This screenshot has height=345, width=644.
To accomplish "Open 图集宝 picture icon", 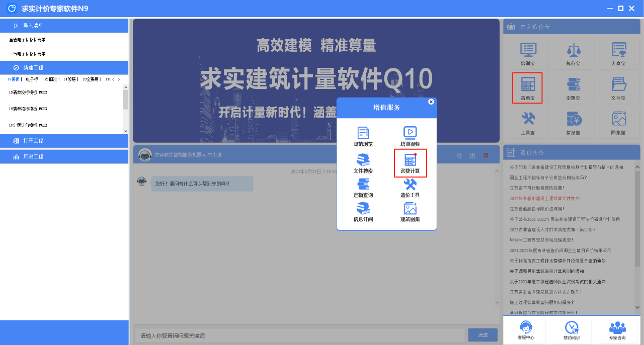I will point(618,123).
